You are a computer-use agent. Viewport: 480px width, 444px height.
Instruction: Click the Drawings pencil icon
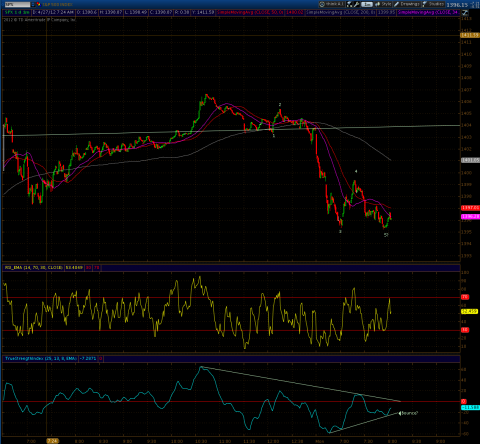(x=396, y=4)
